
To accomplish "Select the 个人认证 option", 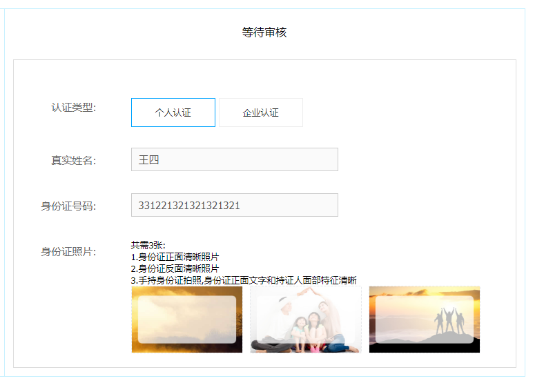I will coord(173,112).
